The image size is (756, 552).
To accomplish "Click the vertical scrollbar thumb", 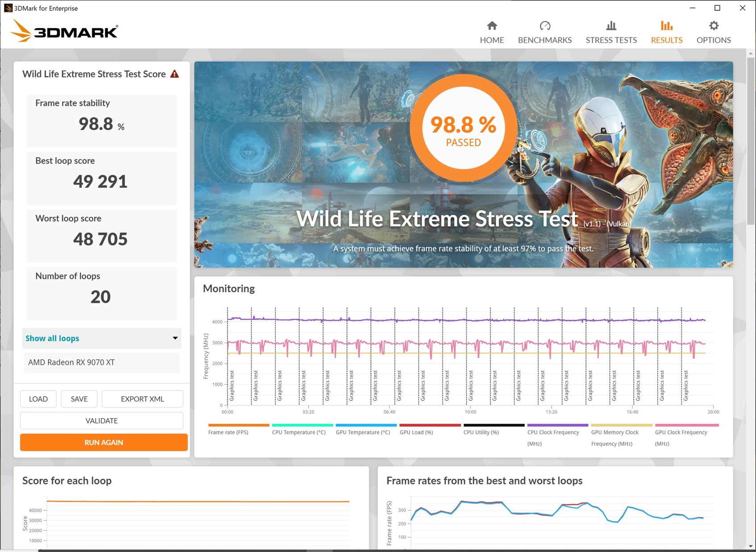I will tap(751, 141).
